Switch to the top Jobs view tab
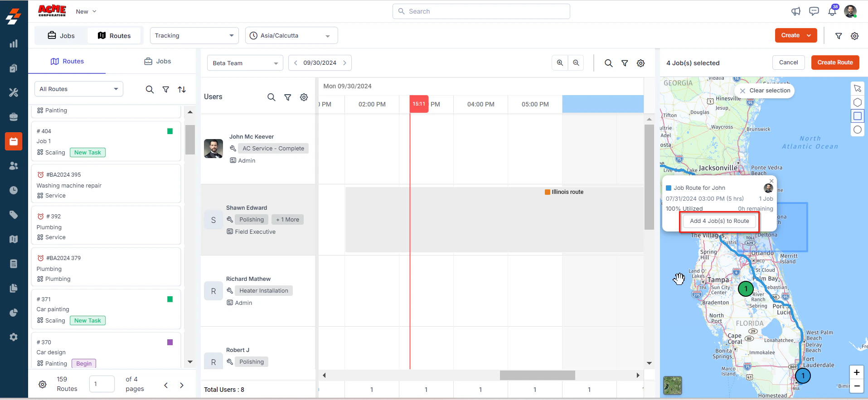Screen dimensions: 868x400 pyautogui.click(x=61, y=35)
